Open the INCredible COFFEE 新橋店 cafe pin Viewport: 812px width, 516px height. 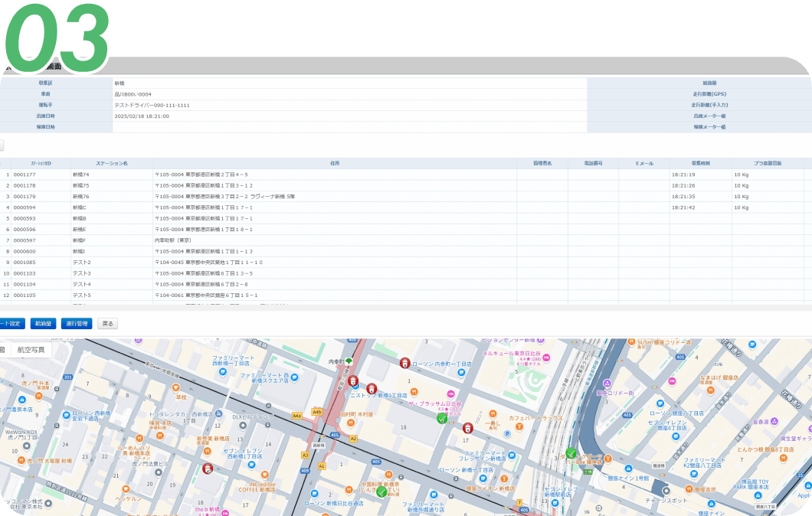pos(264,475)
